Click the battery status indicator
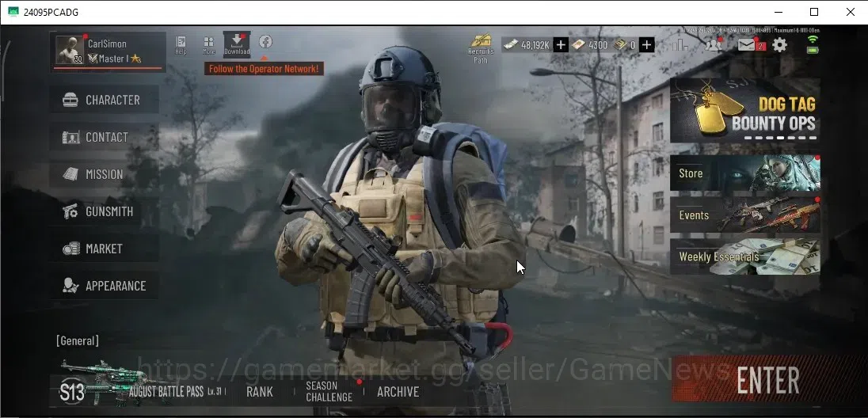Viewport: 868px width, 418px height. [x=813, y=49]
